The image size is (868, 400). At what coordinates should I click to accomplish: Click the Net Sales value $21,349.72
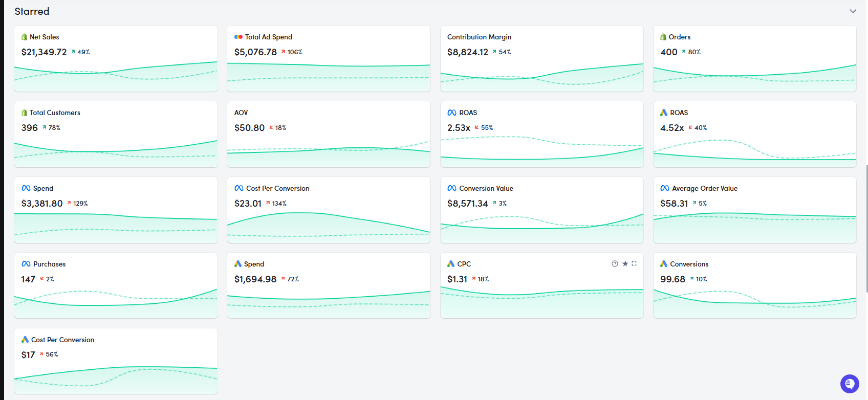click(x=44, y=52)
